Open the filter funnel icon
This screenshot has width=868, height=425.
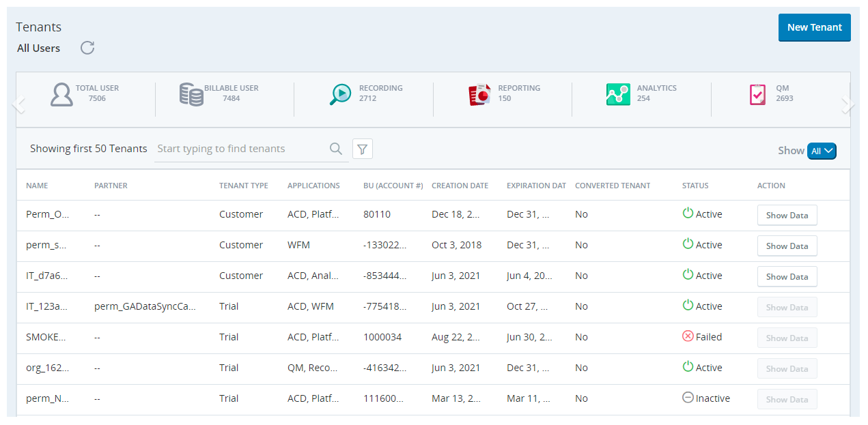point(363,149)
